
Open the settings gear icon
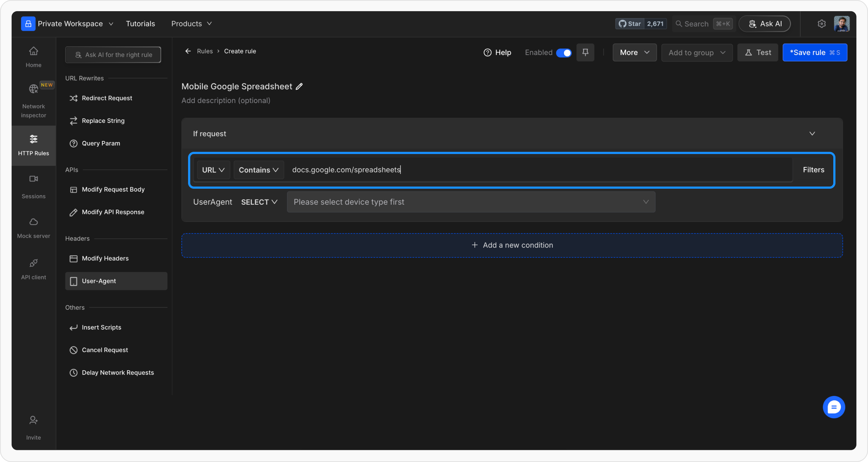click(821, 24)
